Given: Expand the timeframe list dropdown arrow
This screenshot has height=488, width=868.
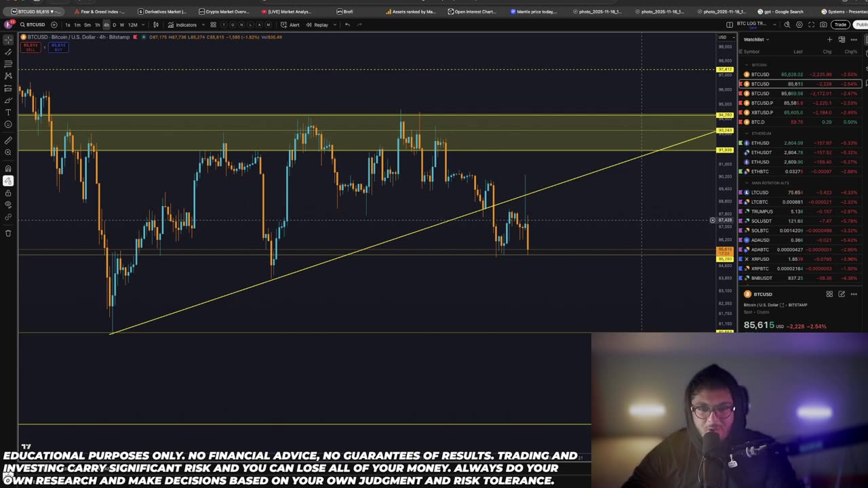Looking at the screenshot, I should point(142,24).
